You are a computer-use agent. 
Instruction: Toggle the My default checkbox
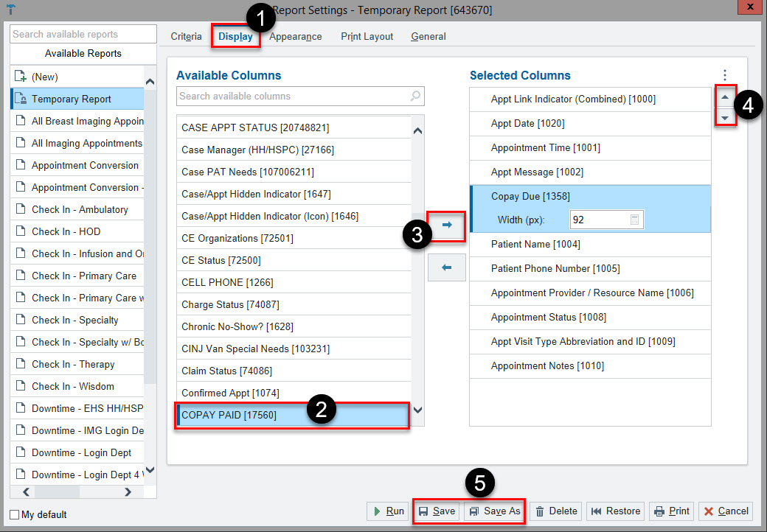[x=15, y=514]
